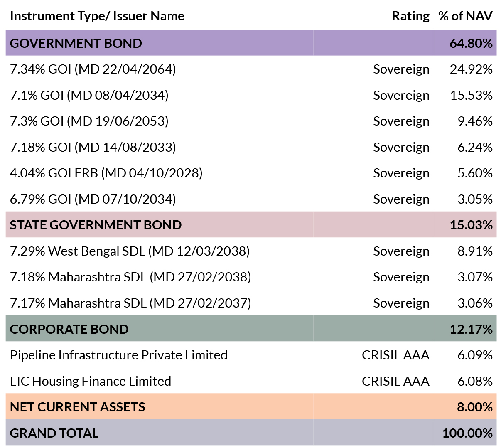Click the 5.60% NAV value

click(475, 173)
